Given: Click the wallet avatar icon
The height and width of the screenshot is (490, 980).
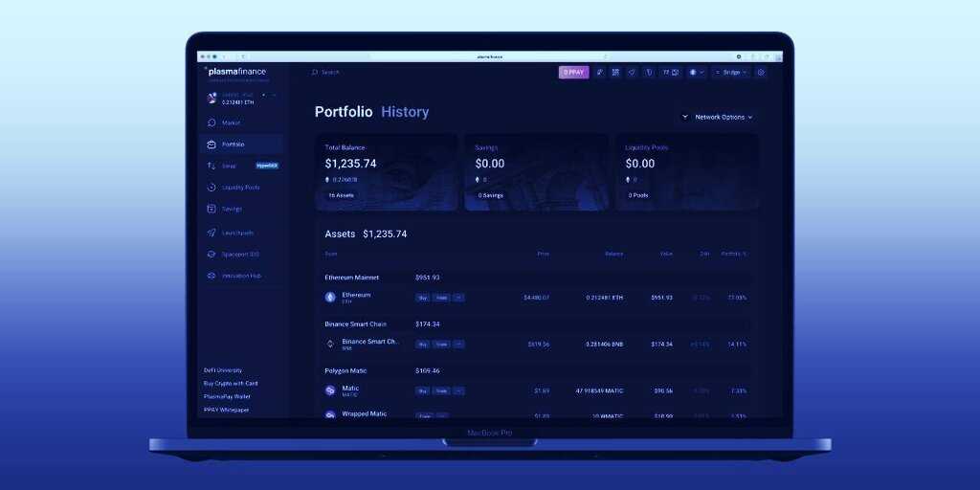Looking at the screenshot, I should point(212,99).
